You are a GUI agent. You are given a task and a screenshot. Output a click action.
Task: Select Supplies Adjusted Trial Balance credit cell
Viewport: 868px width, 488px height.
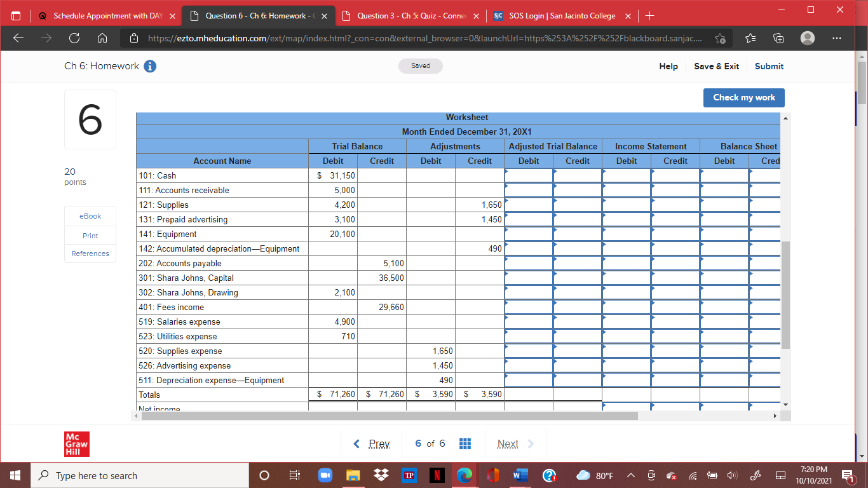[x=578, y=205]
